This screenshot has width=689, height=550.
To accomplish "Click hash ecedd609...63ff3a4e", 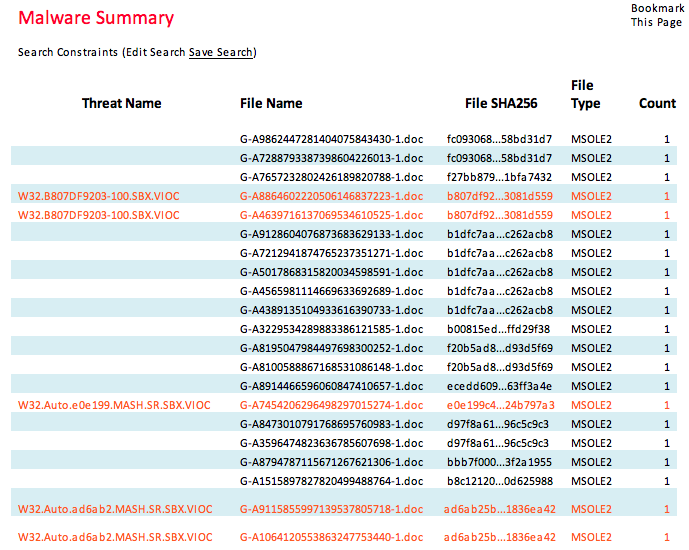I will pos(499,386).
